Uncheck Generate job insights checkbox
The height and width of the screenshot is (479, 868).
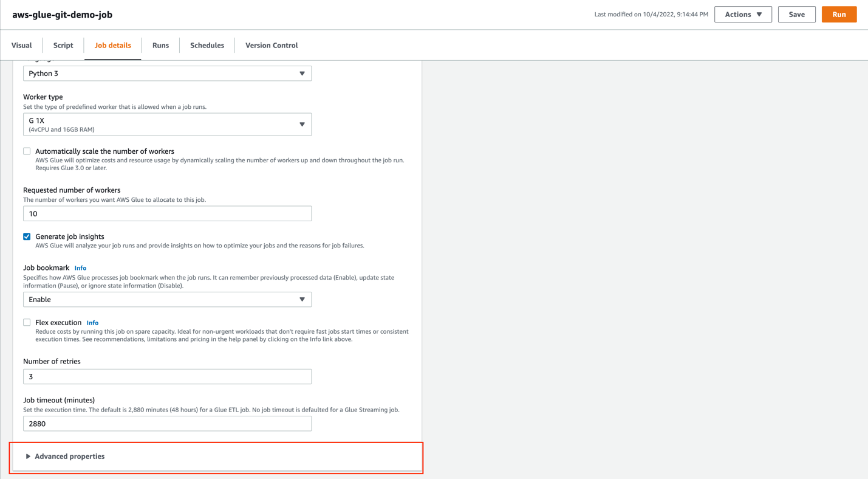27,236
